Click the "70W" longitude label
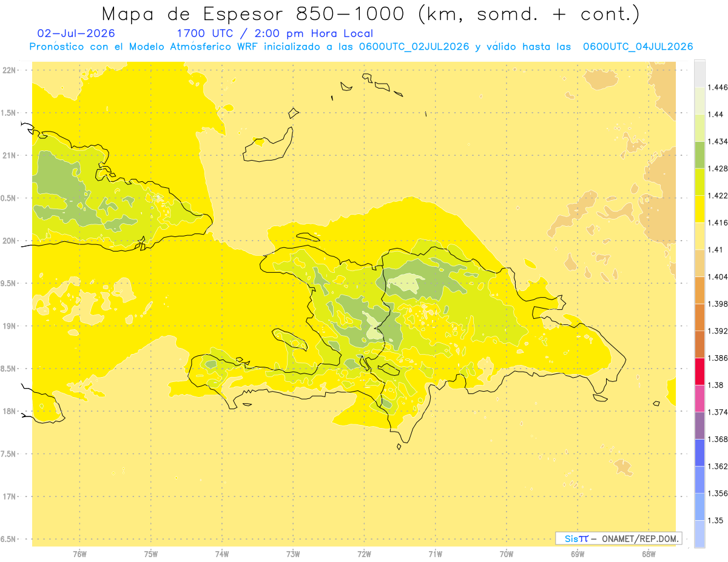This screenshot has height=562, width=728. pyautogui.click(x=506, y=554)
